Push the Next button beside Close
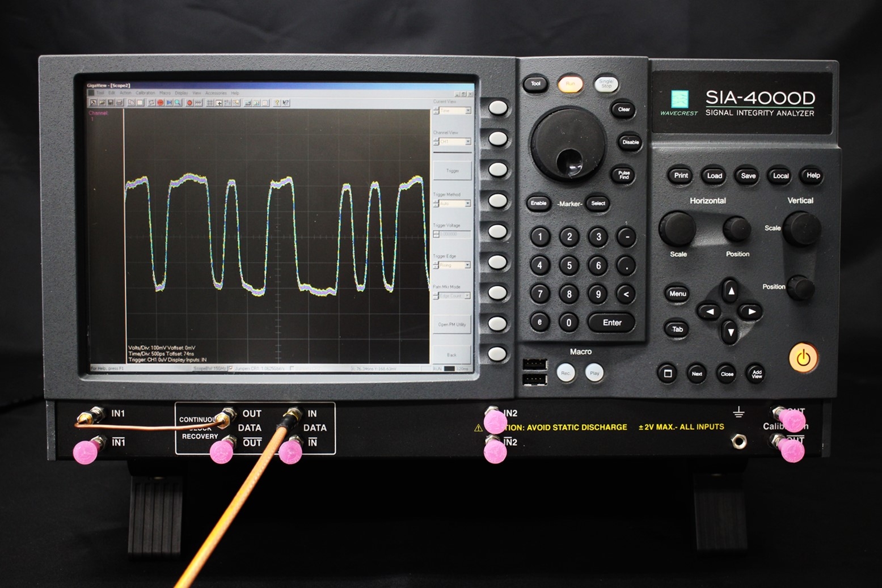Screen dimensions: 882x588 (697, 373)
